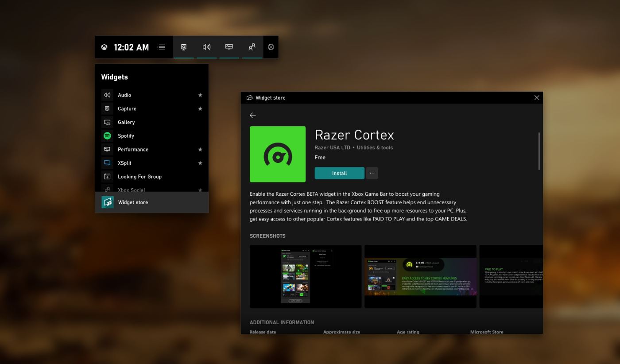
Task: Click the Widgets panel heading
Action: [114, 77]
